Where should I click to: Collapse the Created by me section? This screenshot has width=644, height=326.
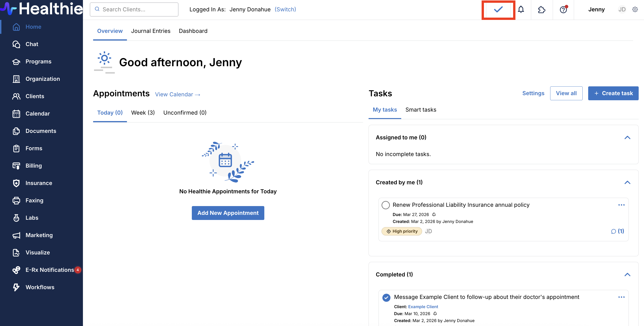tap(627, 182)
